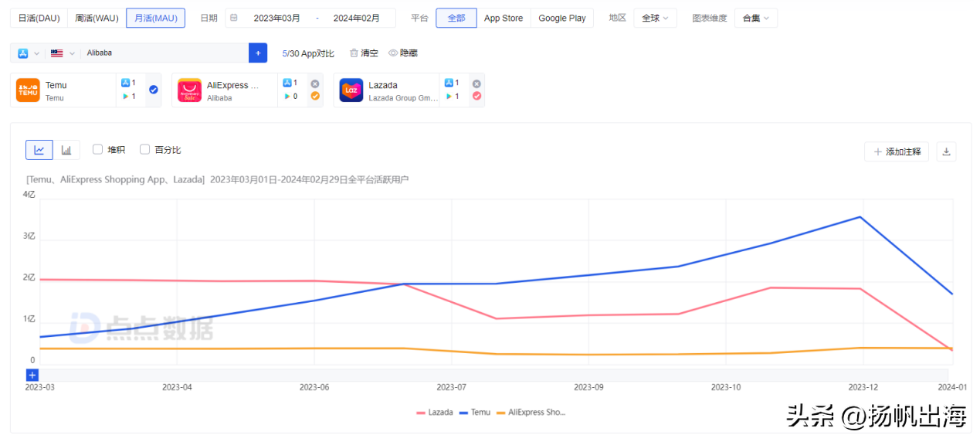The height and width of the screenshot is (442, 980).
Task: Open App Store platform selector in search bar
Action: pos(29,53)
